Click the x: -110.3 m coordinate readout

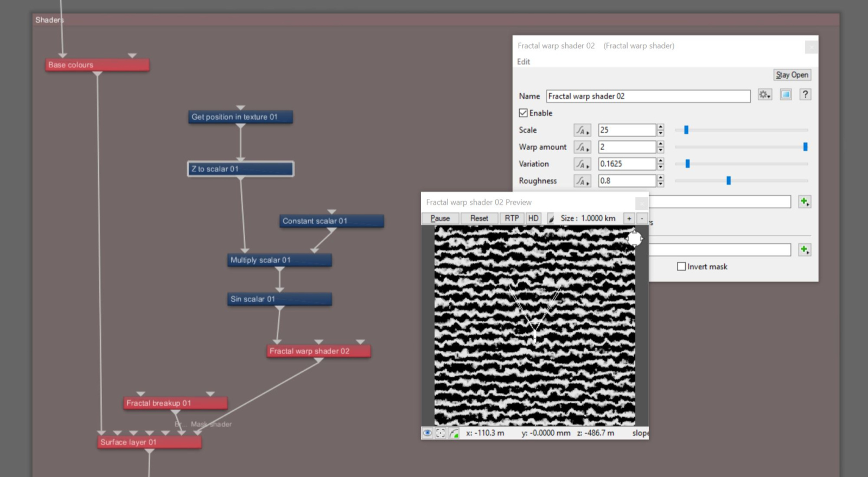(x=485, y=433)
